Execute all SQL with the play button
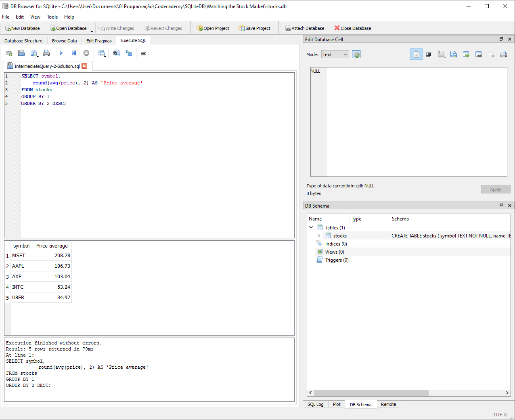515x420 pixels. (61, 53)
